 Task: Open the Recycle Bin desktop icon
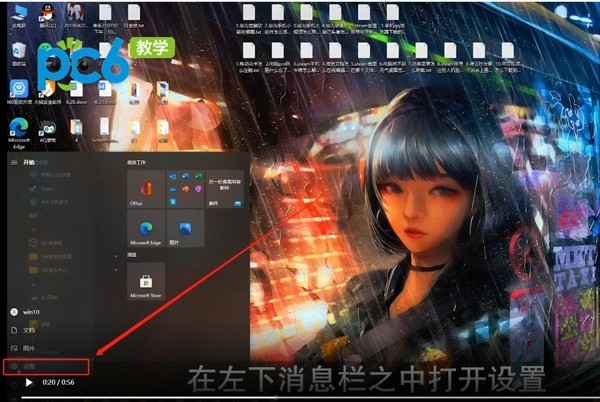tap(19, 54)
